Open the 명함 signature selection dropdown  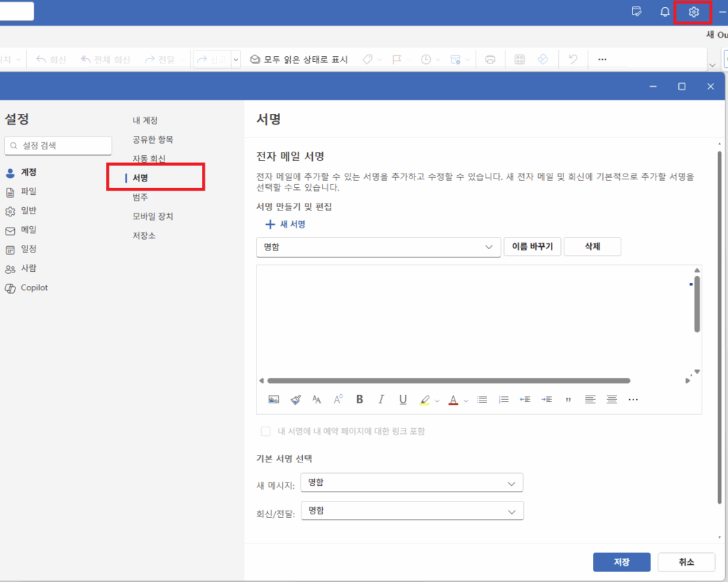[378, 246]
